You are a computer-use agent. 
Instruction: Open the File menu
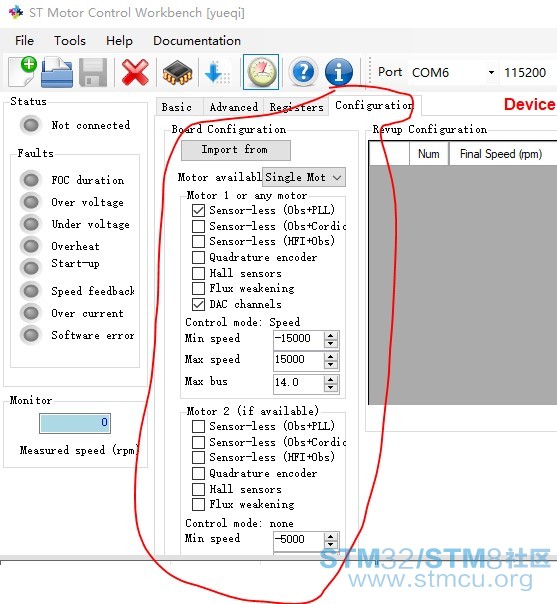click(x=24, y=41)
